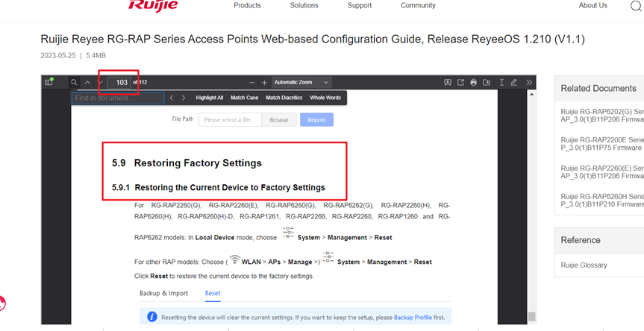Select the Reset tab

pos(213,293)
